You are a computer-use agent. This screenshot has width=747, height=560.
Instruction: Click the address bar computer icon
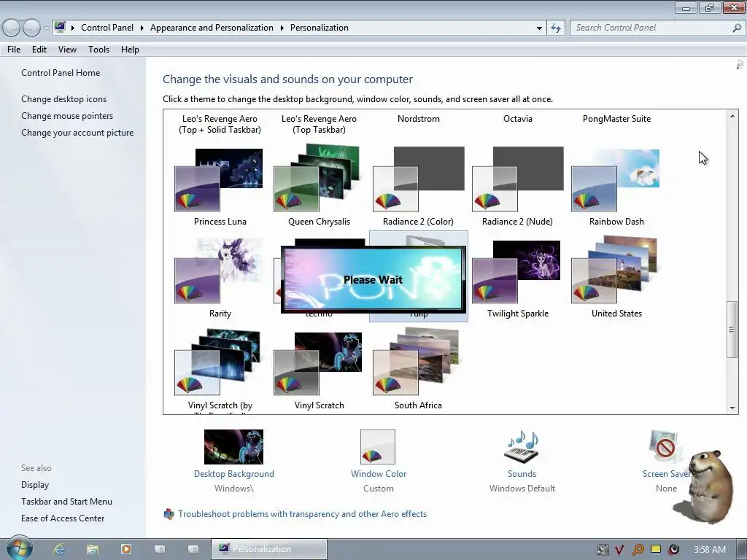tap(60, 27)
